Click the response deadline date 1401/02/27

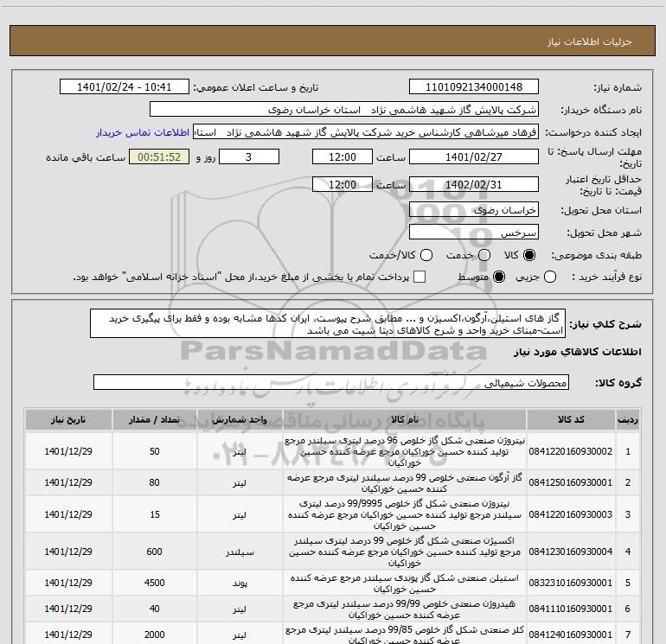[x=473, y=156]
